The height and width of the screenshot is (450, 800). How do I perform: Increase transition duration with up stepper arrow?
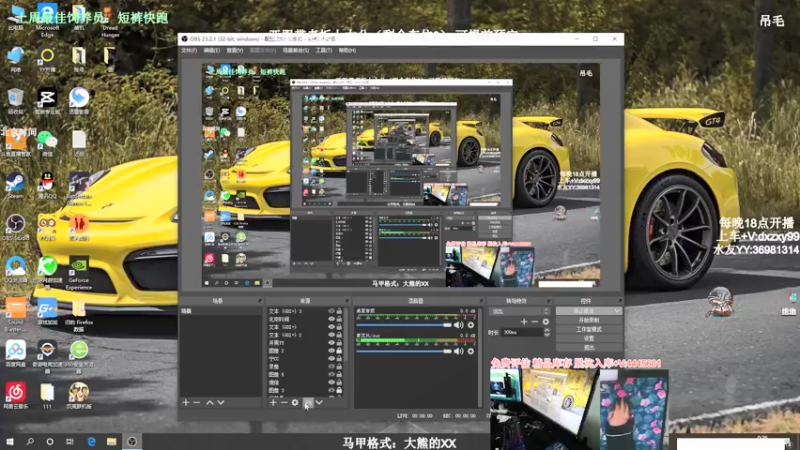(x=547, y=330)
